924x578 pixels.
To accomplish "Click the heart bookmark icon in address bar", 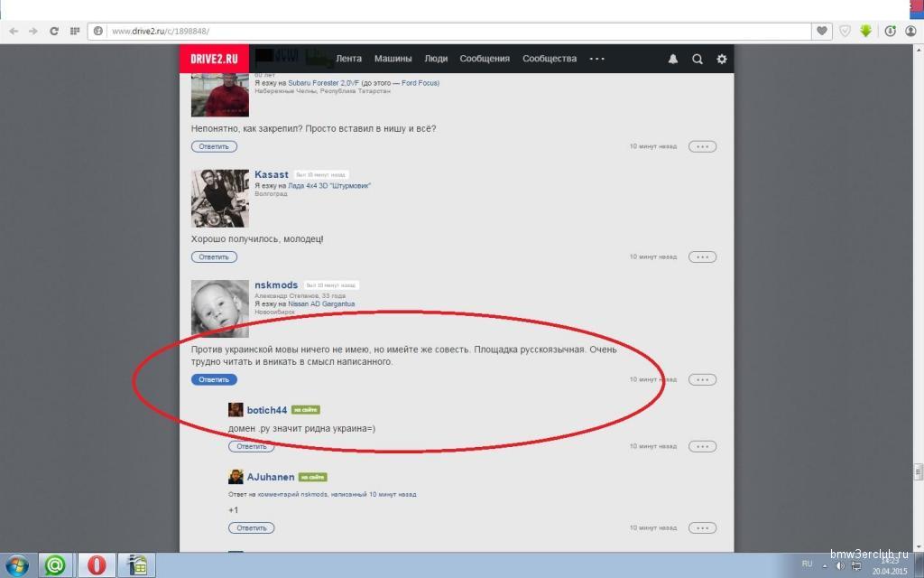I will tap(822, 31).
